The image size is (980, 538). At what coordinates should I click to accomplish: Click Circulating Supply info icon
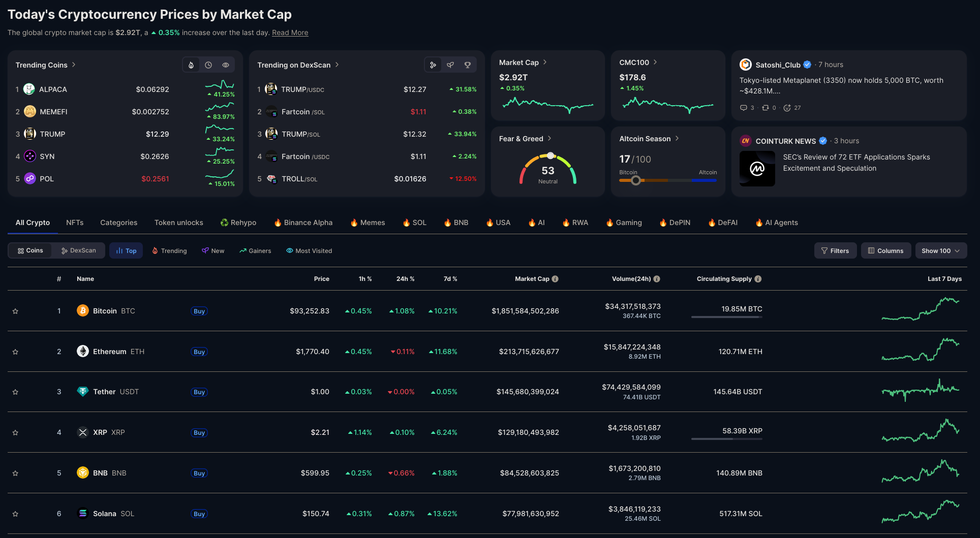[758, 279]
